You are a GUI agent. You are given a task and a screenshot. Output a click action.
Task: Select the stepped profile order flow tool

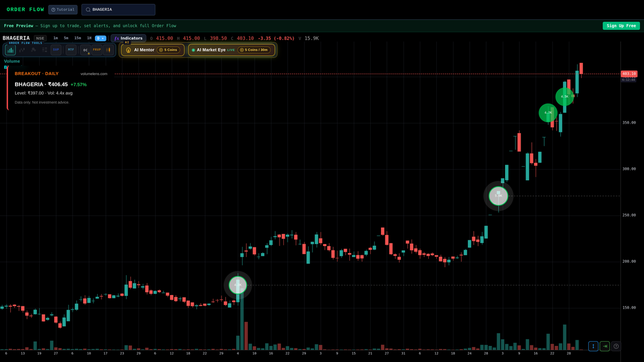(22, 50)
